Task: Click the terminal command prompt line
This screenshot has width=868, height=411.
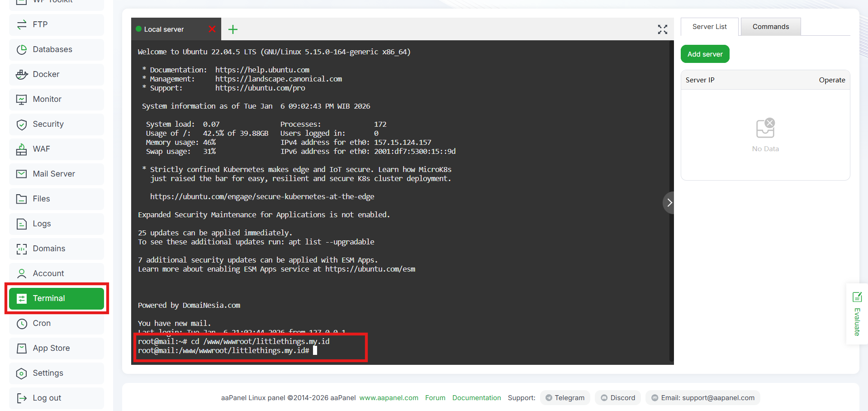Action: [x=228, y=350]
